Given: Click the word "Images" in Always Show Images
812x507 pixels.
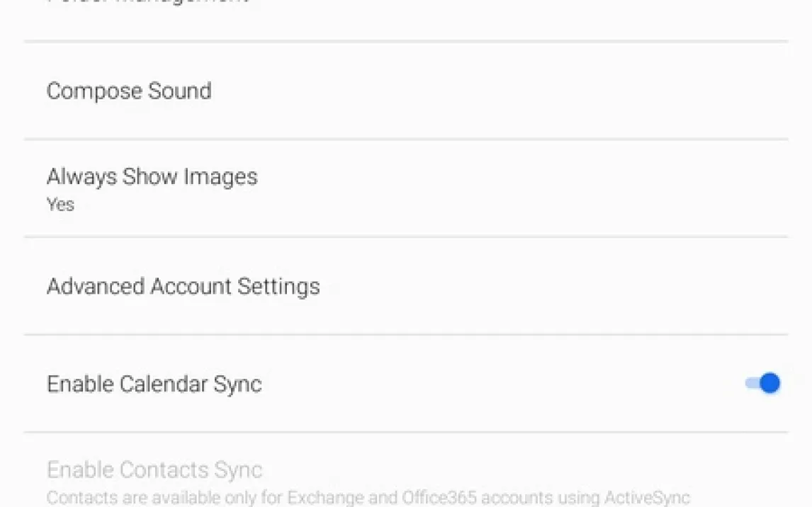Looking at the screenshot, I should point(220,176).
